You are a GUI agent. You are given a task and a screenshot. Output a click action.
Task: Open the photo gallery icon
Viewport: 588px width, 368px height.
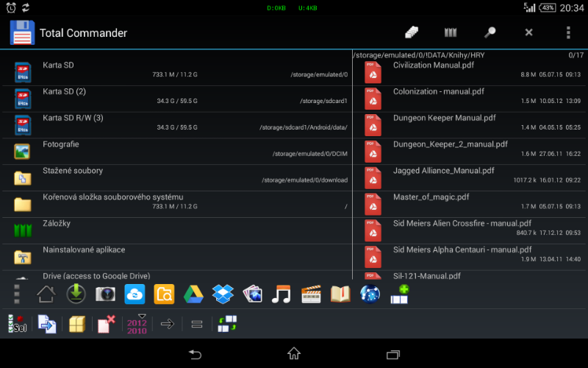pyautogui.click(x=252, y=294)
